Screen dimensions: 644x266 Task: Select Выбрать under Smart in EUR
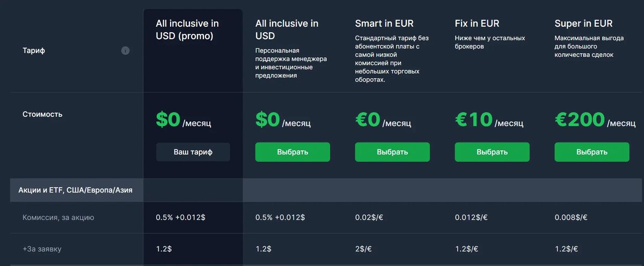point(392,152)
